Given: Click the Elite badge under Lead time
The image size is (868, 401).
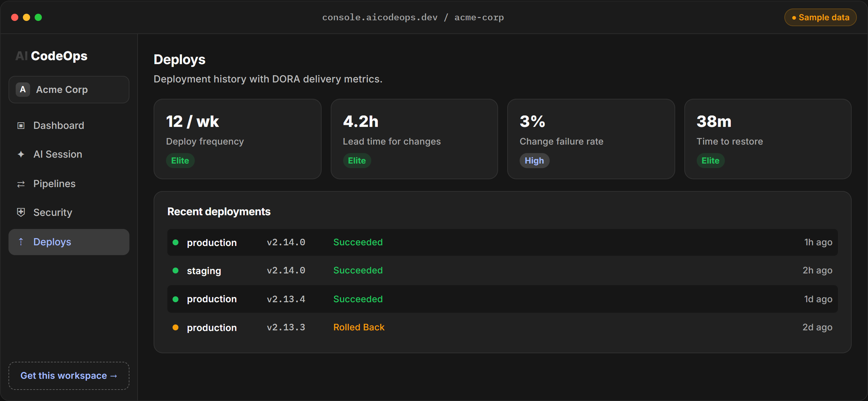Looking at the screenshot, I should [x=357, y=161].
